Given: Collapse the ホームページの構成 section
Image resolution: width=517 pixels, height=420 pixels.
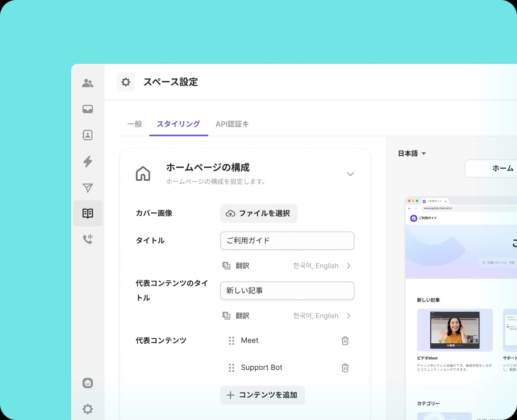Looking at the screenshot, I should point(350,174).
